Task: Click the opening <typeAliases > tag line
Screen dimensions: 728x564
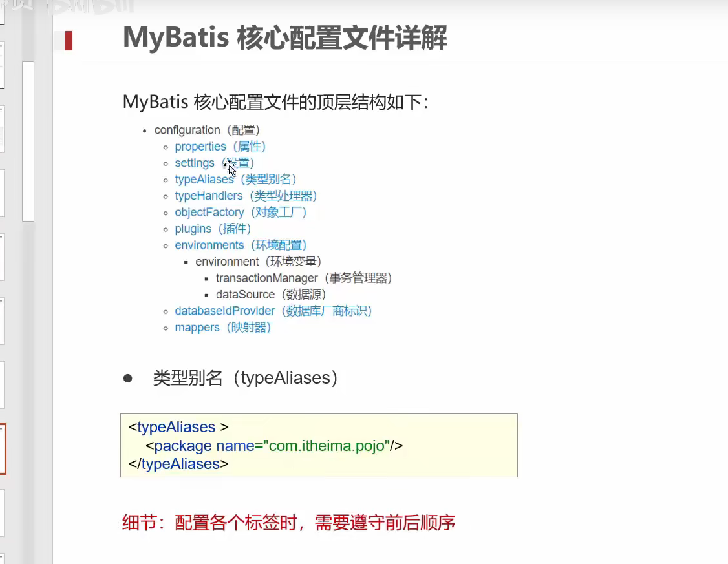Action: click(178, 426)
